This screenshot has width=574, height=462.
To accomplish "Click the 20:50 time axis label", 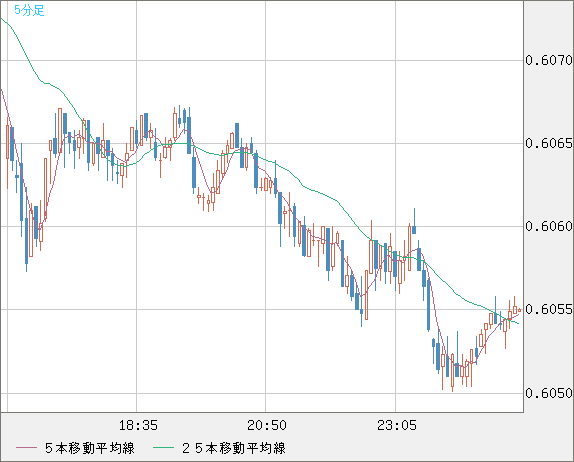I will (x=266, y=425).
